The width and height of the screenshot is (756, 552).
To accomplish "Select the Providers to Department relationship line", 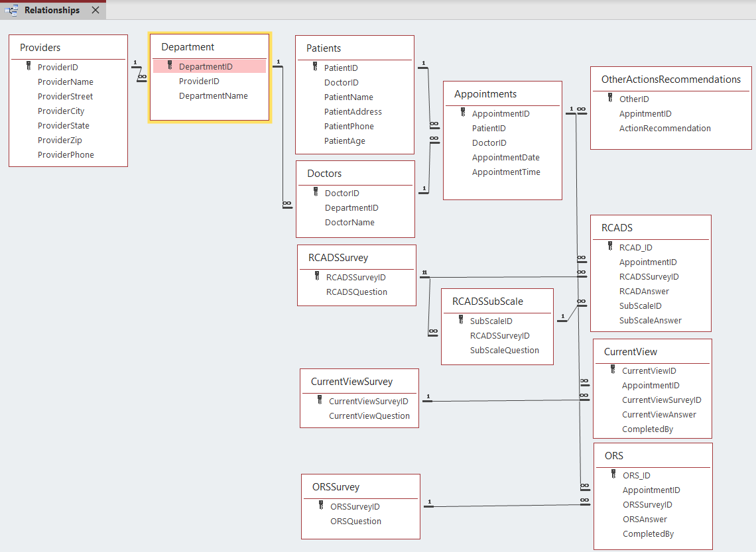I will point(139,74).
